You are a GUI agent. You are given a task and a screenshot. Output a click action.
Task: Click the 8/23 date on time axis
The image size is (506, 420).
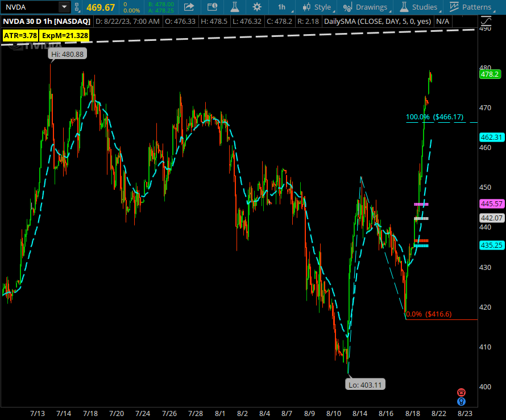[x=465, y=414]
